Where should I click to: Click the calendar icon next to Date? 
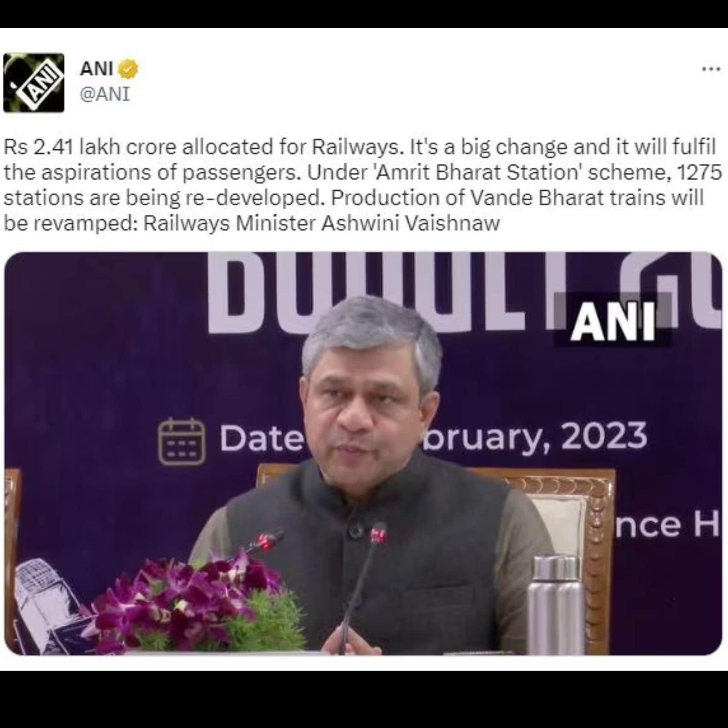(x=181, y=441)
